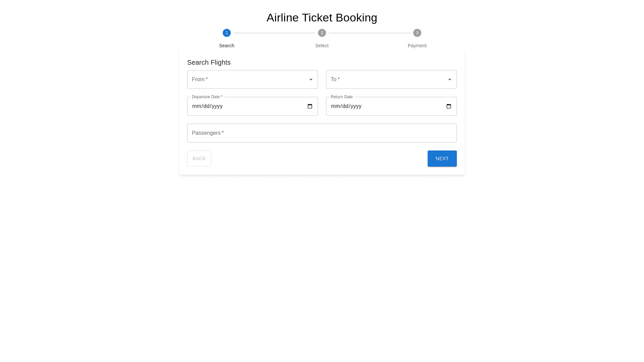This screenshot has height=362, width=644.
Task: Click the Return Date mm/dd/yyyy text
Action: point(346,106)
